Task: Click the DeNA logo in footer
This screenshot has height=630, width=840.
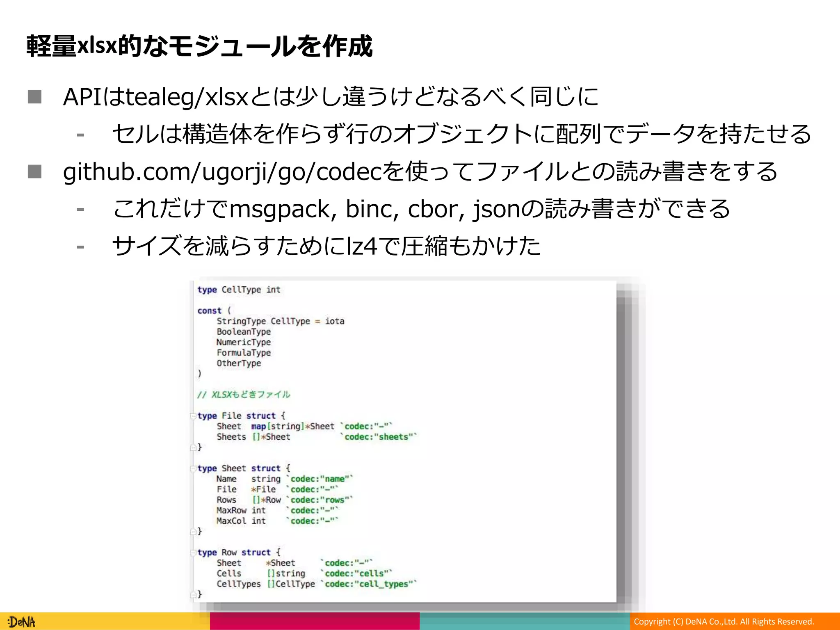Action: [22, 622]
